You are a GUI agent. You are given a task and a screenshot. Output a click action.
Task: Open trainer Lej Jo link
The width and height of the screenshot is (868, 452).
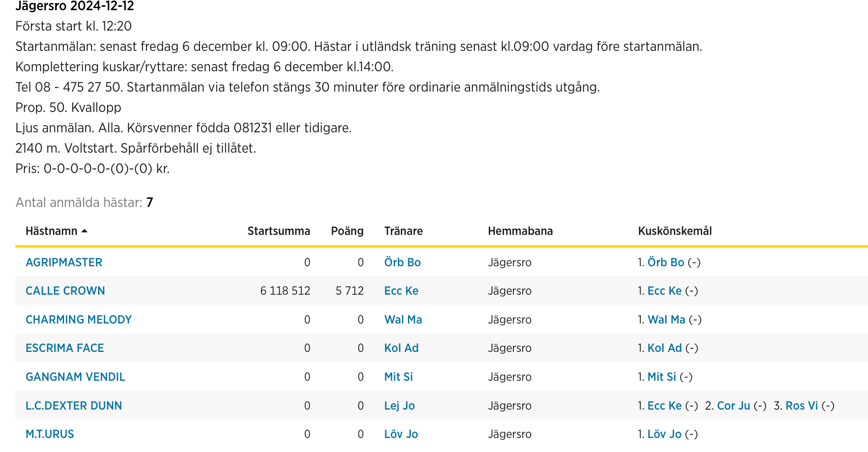pyautogui.click(x=400, y=406)
